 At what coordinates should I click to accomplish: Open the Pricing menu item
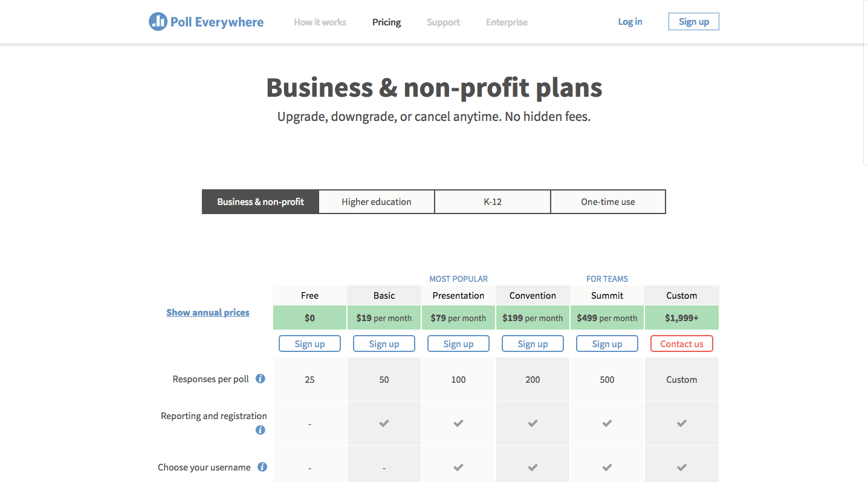(386, 22)
